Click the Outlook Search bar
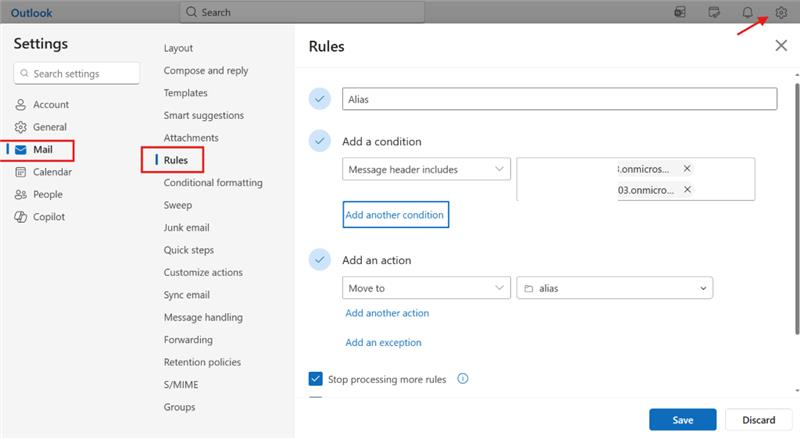The image size is (800, 438). [302, 12]
